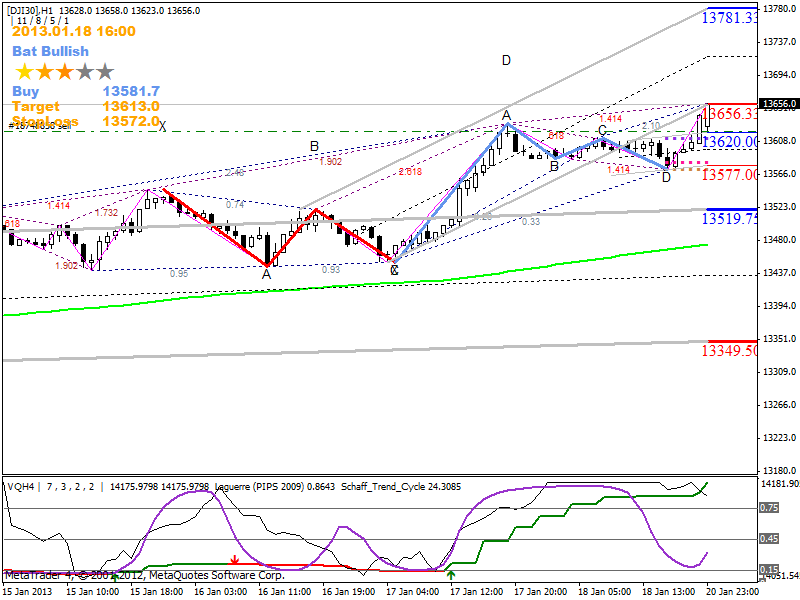Screen dimensions: 800x600
Task: Click the 13180.0 price scale value
Action: pos(779,470)
